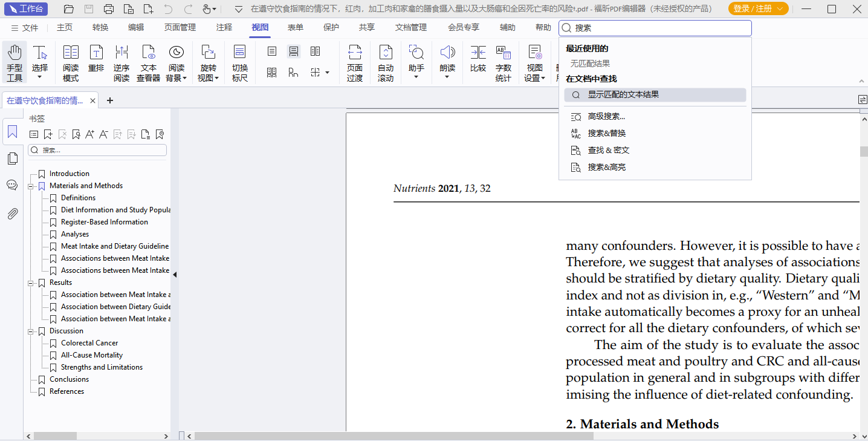Open Reading Mode (阅读模式)

(x=71, y=63)
